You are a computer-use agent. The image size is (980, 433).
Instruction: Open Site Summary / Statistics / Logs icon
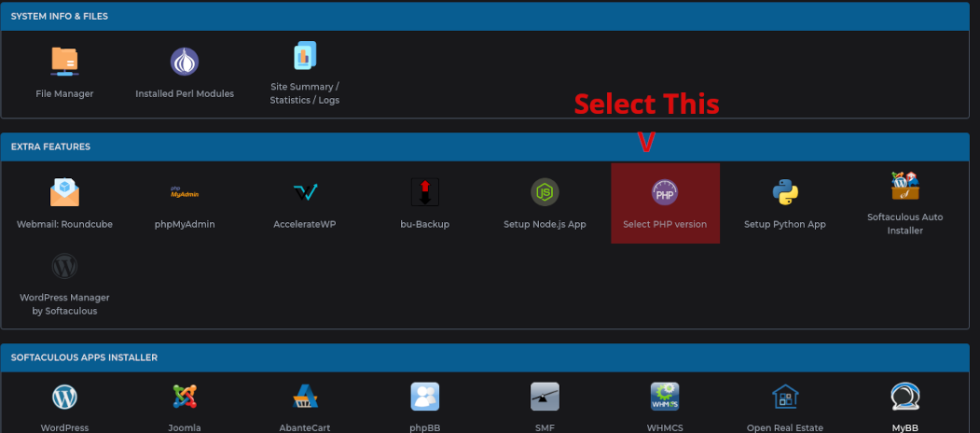(305, 56)
